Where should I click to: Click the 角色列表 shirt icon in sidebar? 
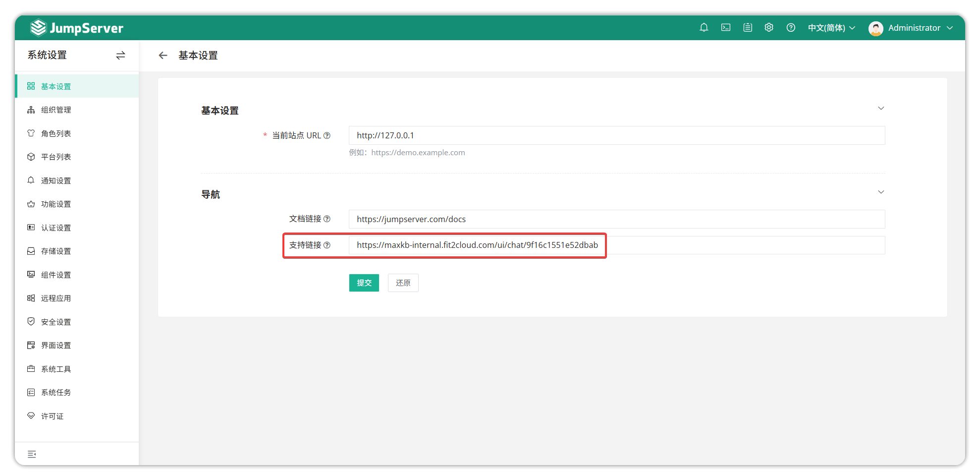(31, 133)
